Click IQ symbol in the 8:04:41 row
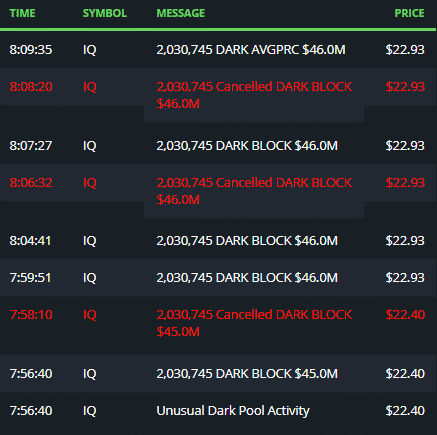437x435 pixels. 90,241
